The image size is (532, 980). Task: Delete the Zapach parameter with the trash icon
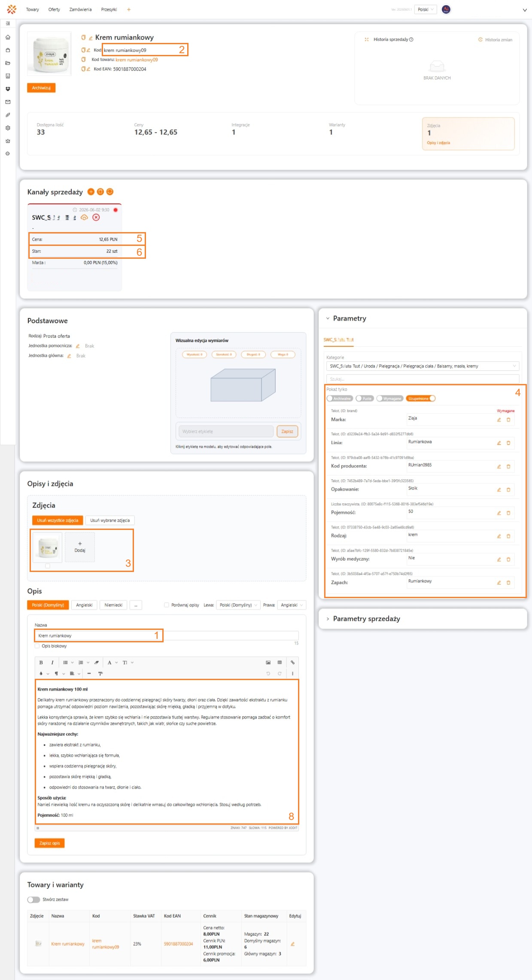point(508,582)
